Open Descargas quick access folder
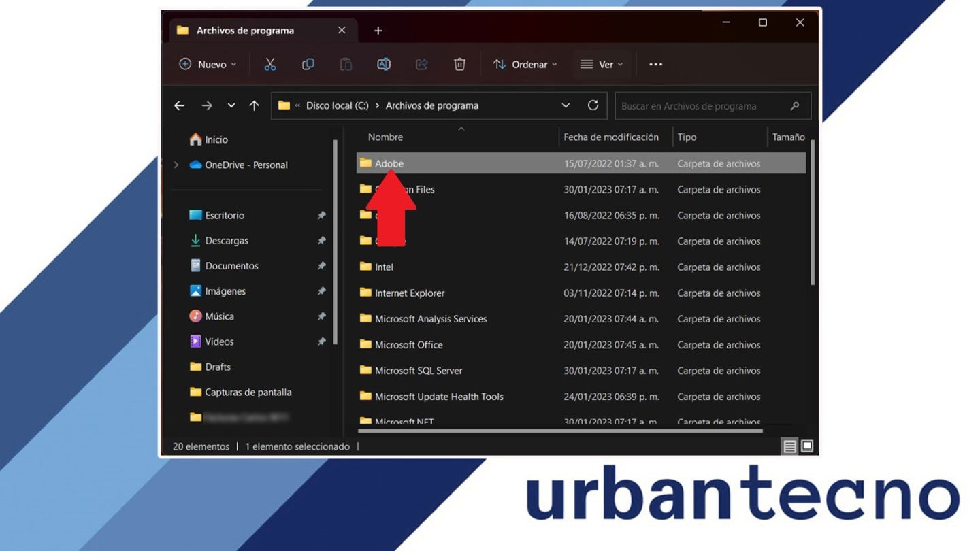 coord(219,241)
